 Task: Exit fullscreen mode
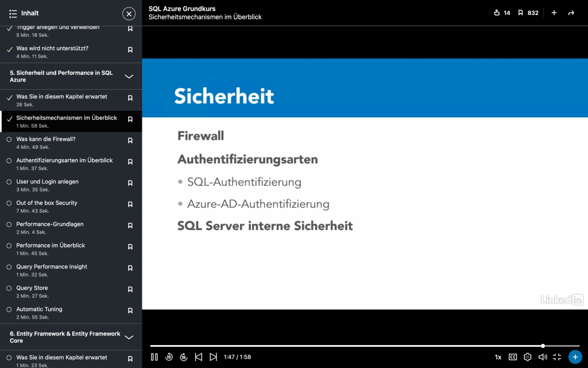coord(557,357)
